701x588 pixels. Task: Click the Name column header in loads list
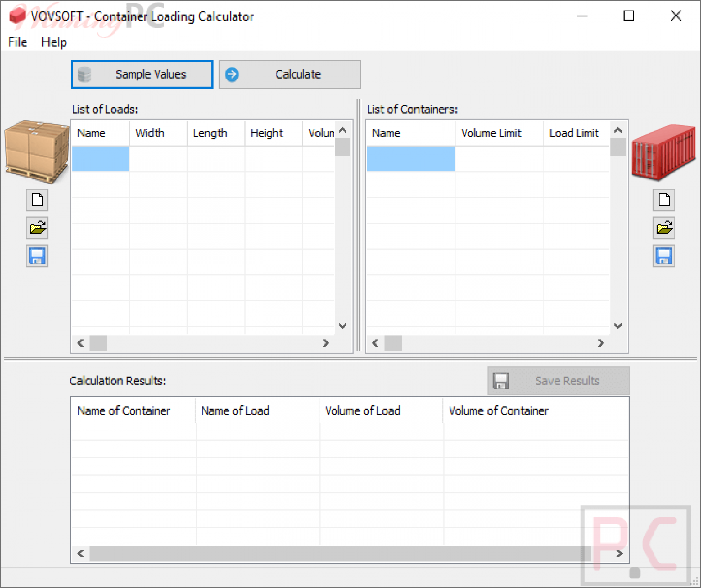pos(100,133)
